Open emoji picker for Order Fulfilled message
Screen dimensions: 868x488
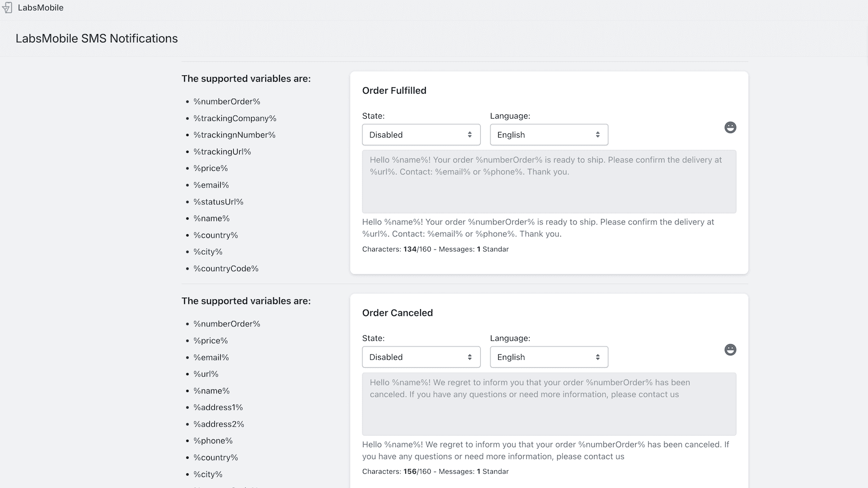click(730, 127)
